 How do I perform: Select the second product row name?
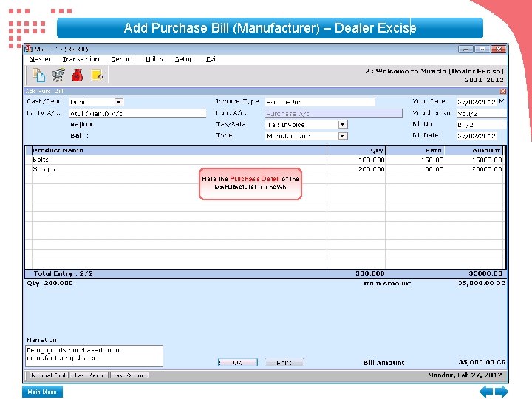pyautogui.click(x=44, y=169)
